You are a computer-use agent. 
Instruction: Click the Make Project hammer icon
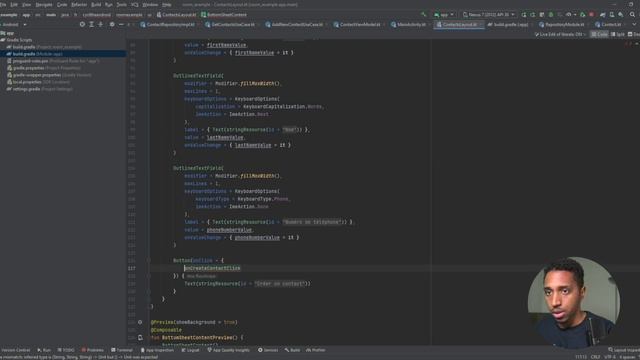tap(423, 15)
